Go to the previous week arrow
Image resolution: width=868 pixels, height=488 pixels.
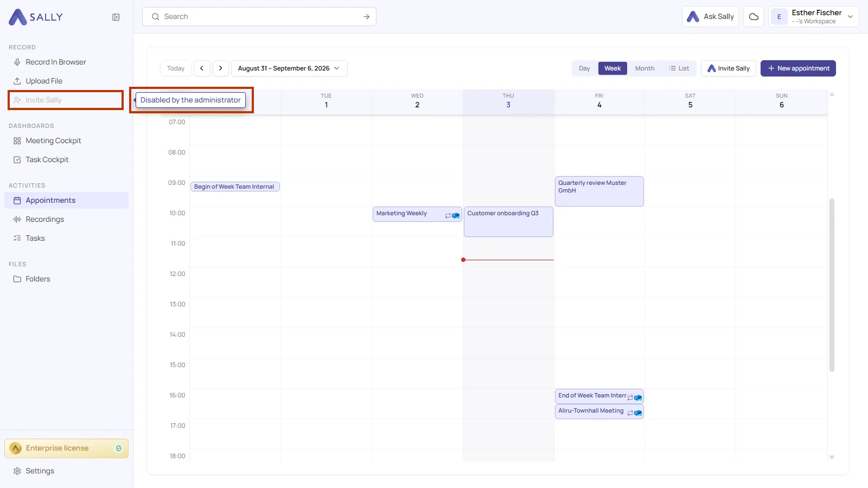(202, 68)
